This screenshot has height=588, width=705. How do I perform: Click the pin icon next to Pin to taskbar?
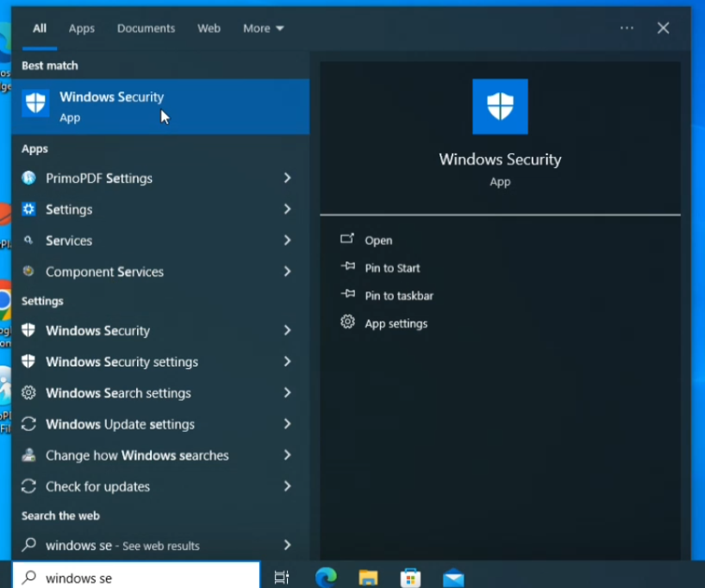pyautogui.click(x=347, y=294)
